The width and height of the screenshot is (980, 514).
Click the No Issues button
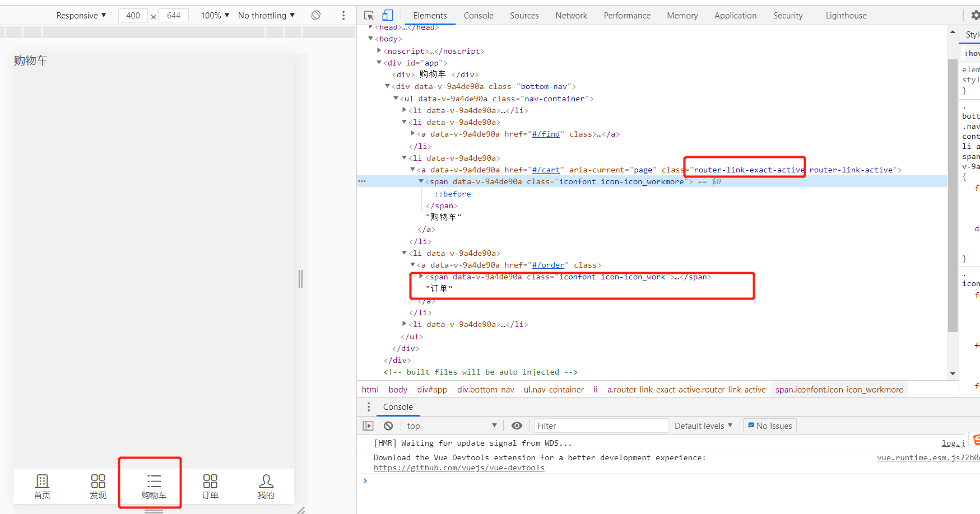(770, 426)
